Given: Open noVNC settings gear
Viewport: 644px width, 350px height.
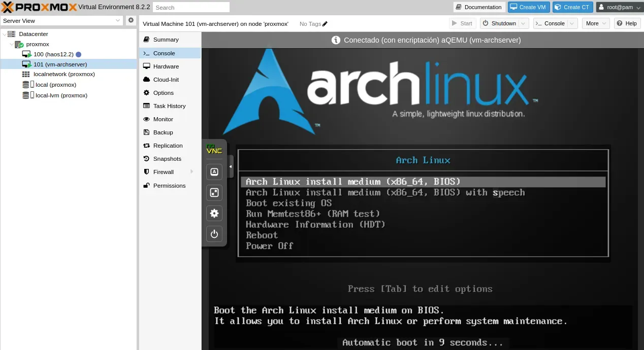Looking at the screenshot, I should pyautogui.click(x=214, y=213).
